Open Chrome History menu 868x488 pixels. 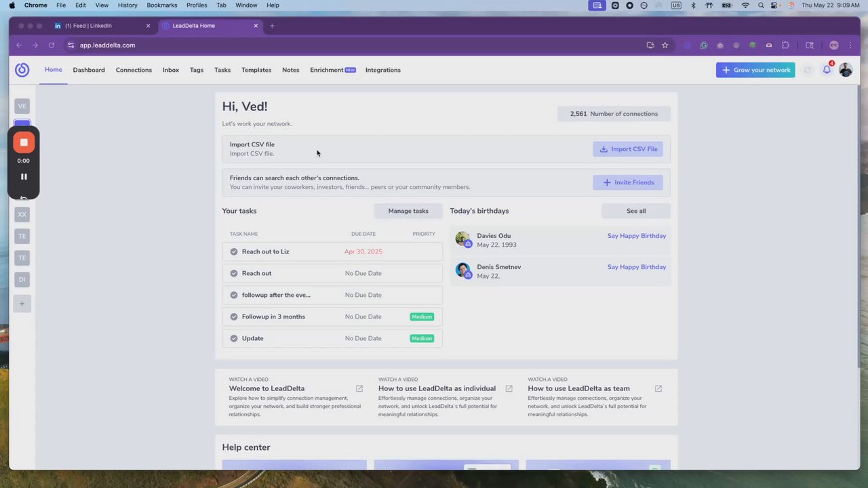pyautogui.click(x=127, y=5)
